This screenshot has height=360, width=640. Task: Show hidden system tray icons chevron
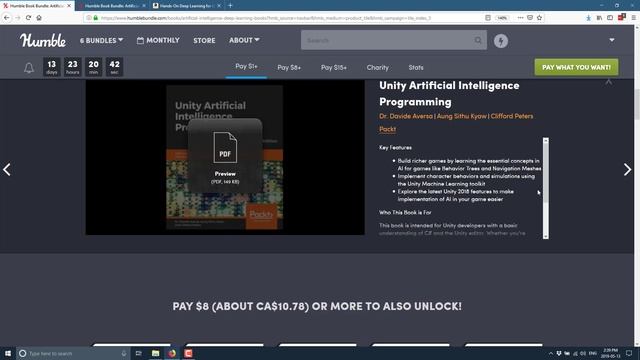pyautogui.click(x=551, y=353)
